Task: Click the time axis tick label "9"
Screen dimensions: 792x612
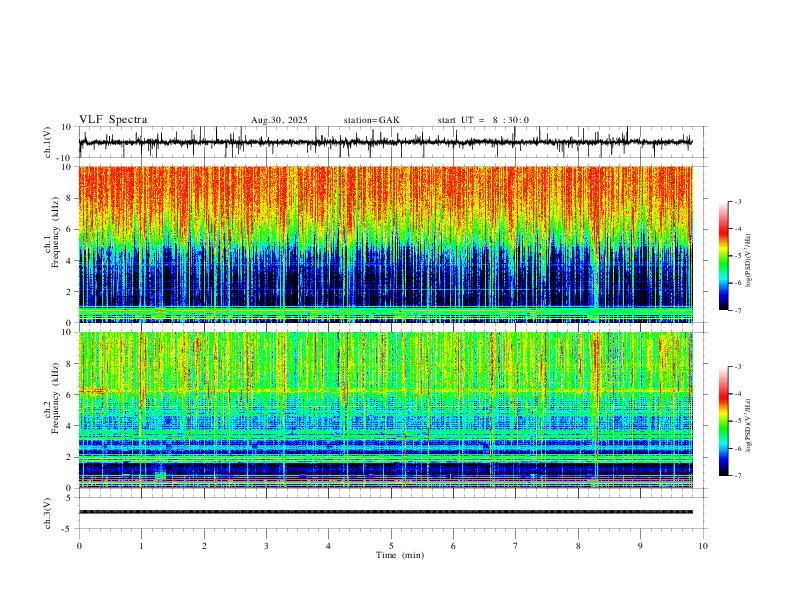Action: 640,546
